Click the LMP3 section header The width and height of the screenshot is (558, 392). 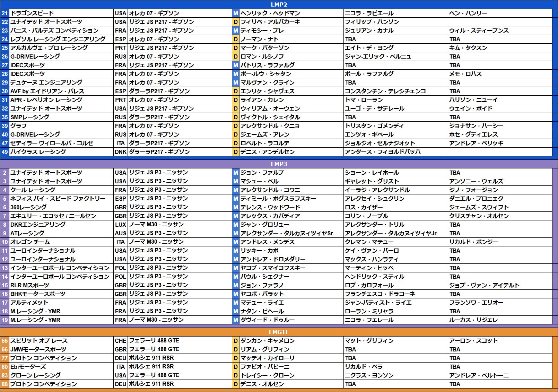[279, 164]
